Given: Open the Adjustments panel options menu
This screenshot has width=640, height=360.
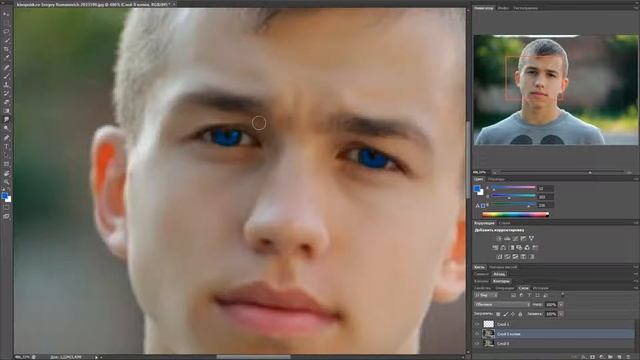Looking at the screenshot, I should click(636, 223).
